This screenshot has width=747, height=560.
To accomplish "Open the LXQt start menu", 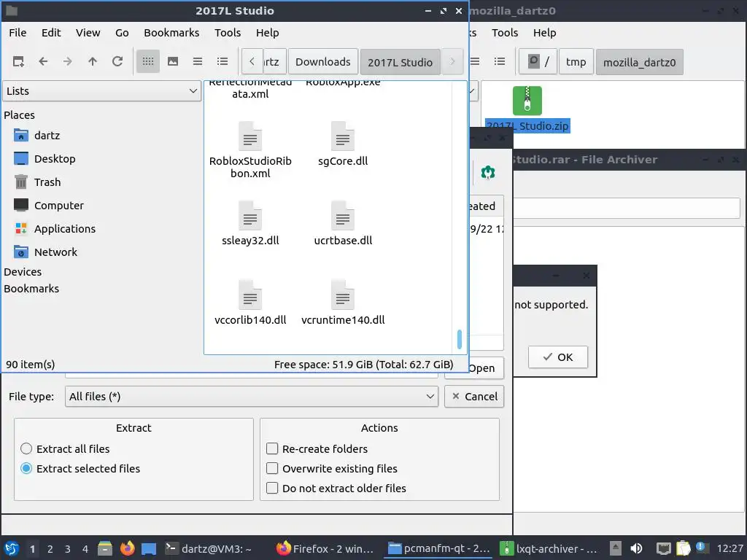I will [12, 548].
